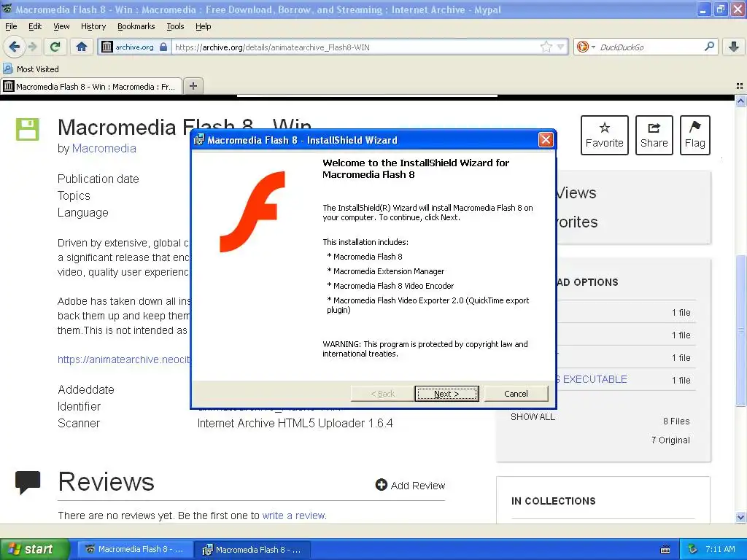The height and width of the screenshot is (560, 747).
Task: Open the Tools menu
Action: 175,26
